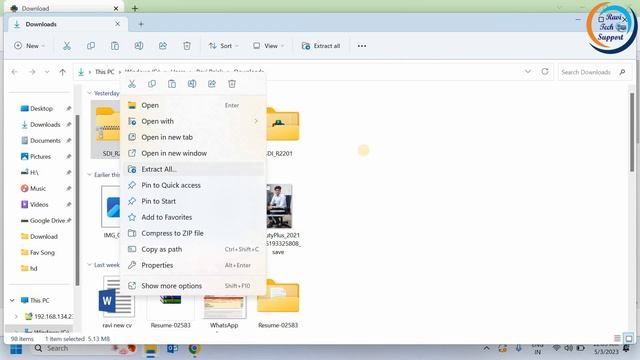Rename using the context menu rename icon
Viewport: 640px width, 360px height.
click(x=192, y=84)
